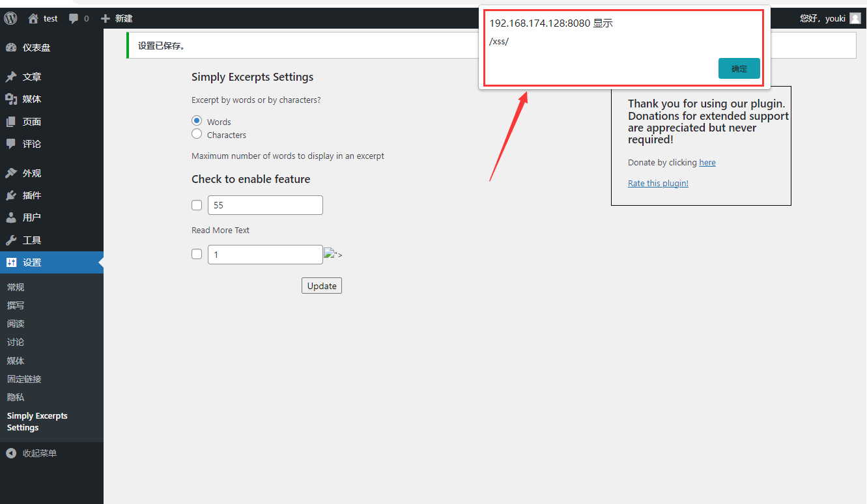Viewport: 867px width, 504px height.
Task: Click the max words field containing 55
Action: coord(265,205)
